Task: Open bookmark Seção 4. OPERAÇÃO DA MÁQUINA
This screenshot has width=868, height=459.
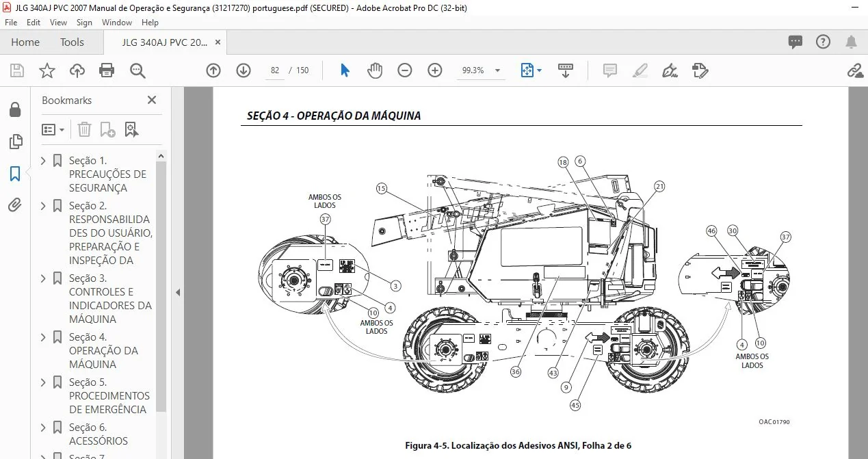Action: [103, 351]
